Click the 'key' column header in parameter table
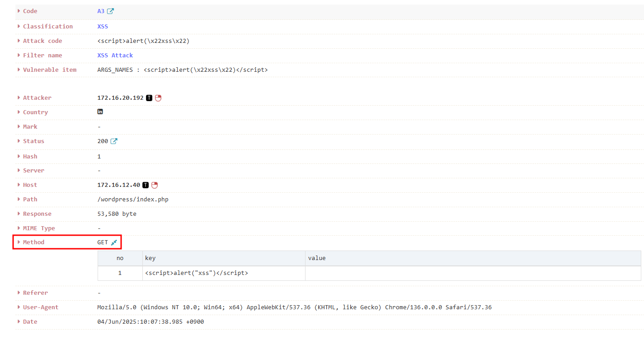 [224, 258]
